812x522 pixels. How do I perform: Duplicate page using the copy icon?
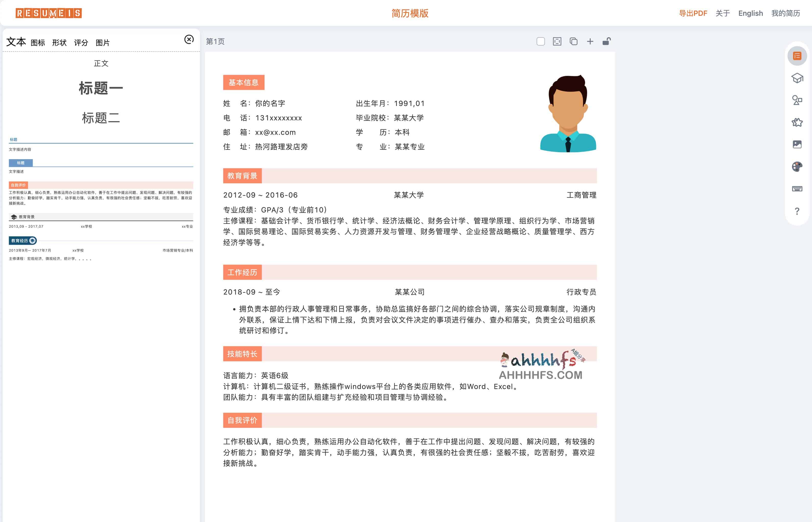tap(573, 41)
